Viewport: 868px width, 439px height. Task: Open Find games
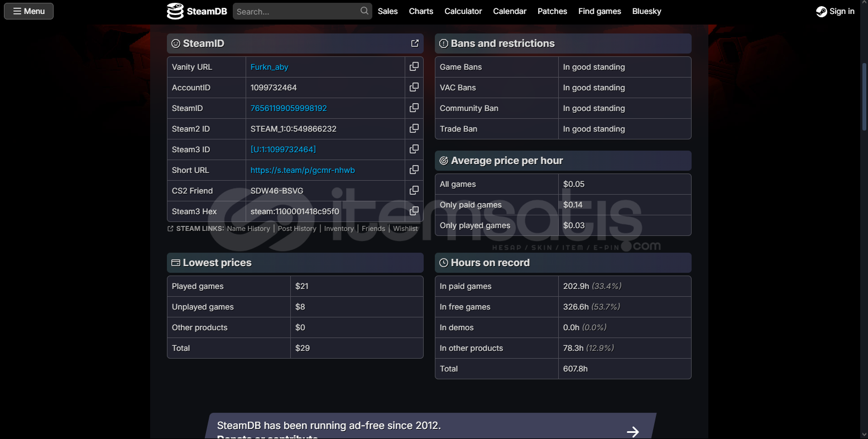point(600,11)
